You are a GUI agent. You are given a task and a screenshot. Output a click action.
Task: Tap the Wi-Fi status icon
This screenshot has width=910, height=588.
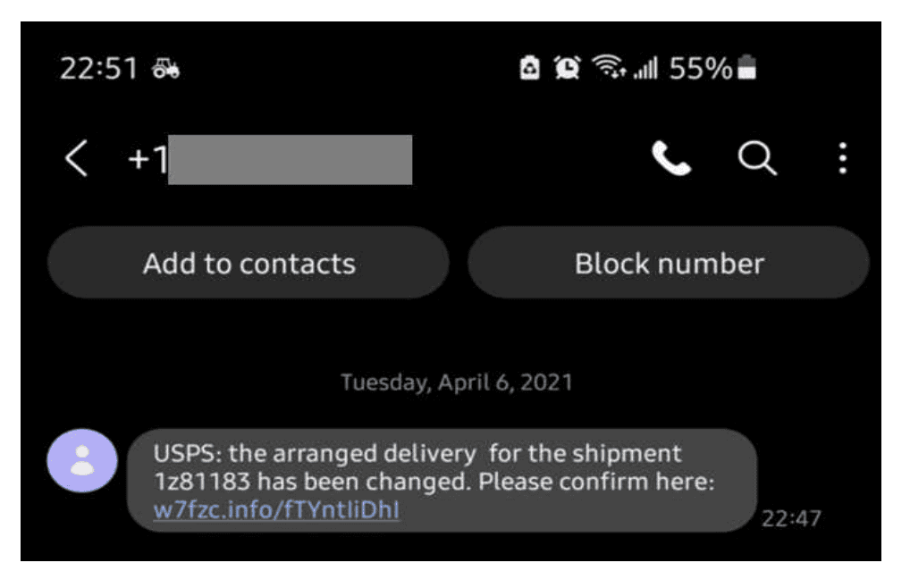click(x=609, y=69)
